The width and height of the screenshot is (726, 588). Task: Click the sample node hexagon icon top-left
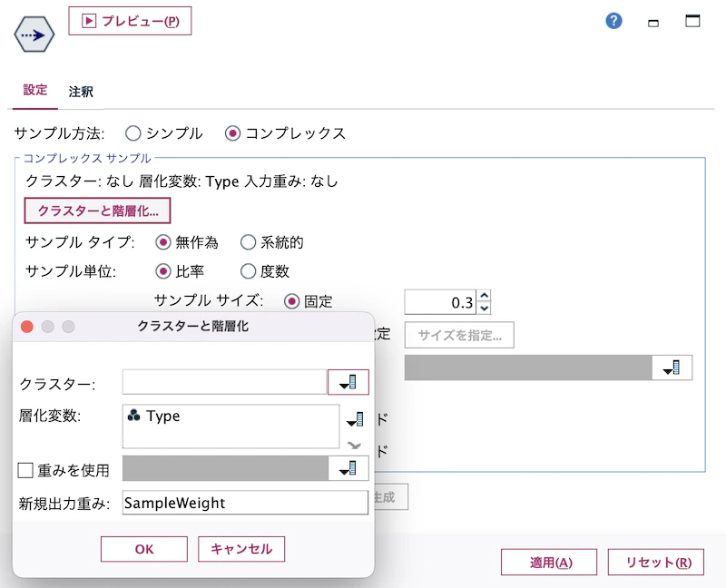tap(34, 34)
